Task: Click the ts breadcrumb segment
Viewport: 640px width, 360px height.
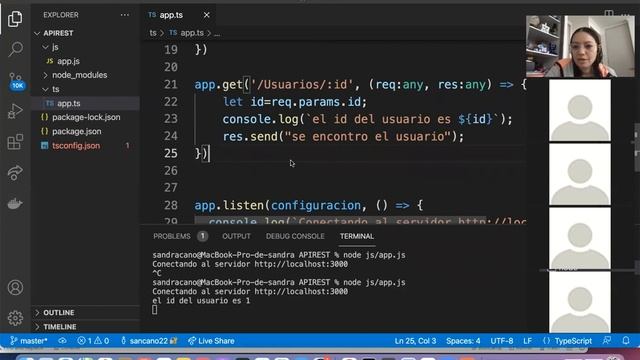Action: 153,33
